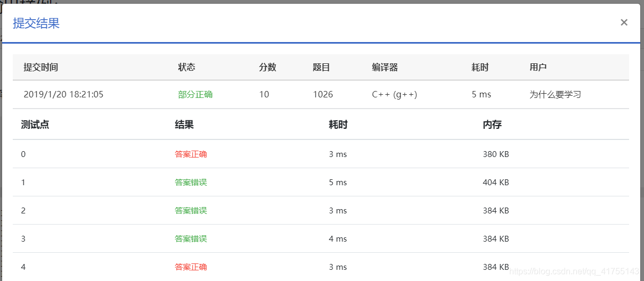
Task: Click the total time 5 ms in the submission row
Action: [482, 95]
